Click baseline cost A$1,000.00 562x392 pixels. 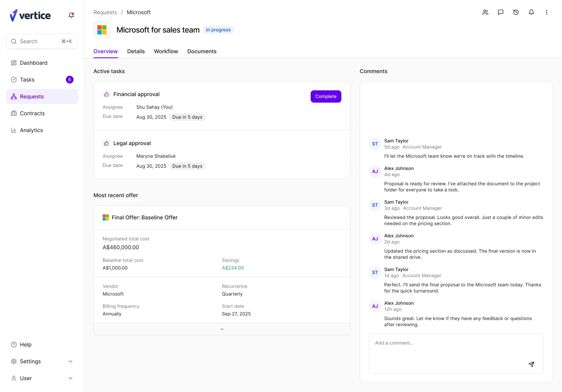[115, 268]
